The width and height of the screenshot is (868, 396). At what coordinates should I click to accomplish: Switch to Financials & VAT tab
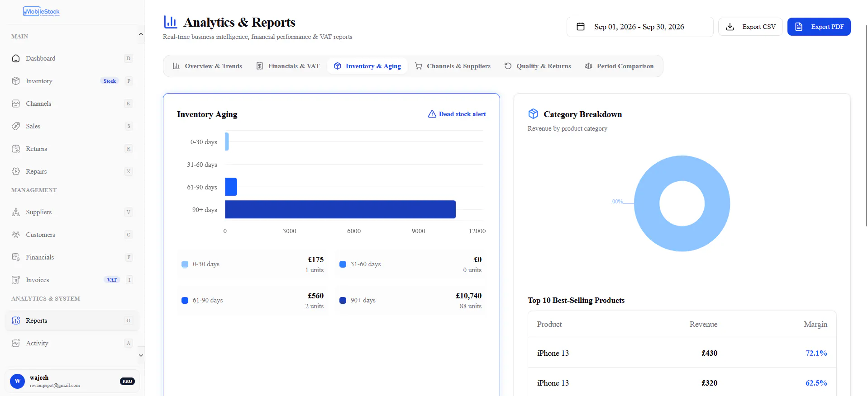coord(288,66)
